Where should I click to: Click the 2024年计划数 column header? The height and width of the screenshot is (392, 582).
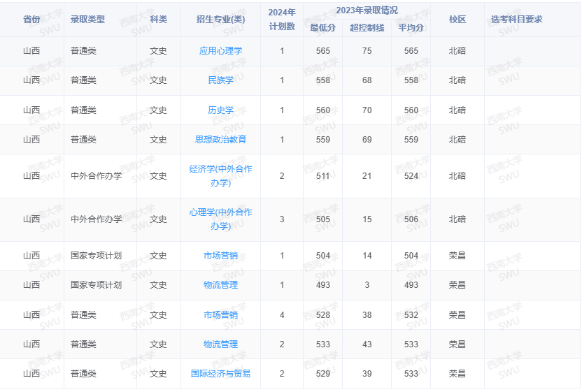282,20
